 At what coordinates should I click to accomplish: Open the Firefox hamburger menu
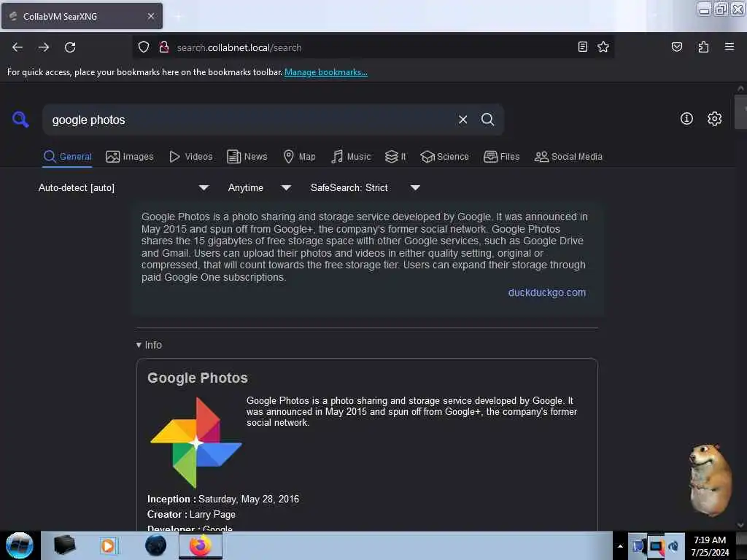click(x=729, y=47)
